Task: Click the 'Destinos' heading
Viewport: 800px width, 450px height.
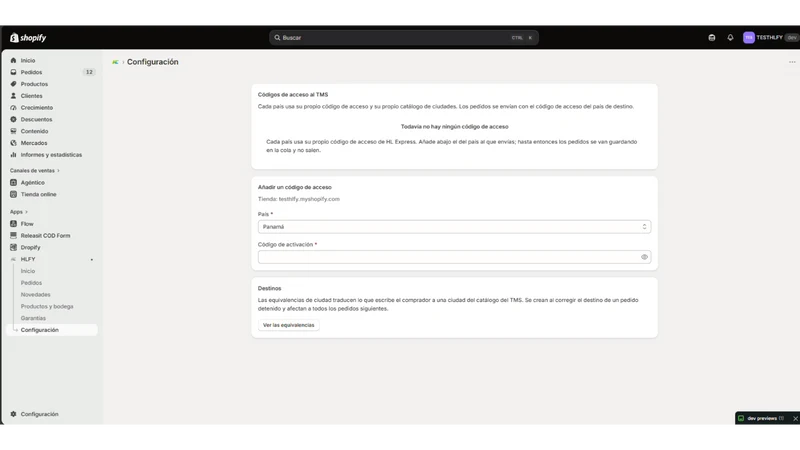Action: point(269,288)
